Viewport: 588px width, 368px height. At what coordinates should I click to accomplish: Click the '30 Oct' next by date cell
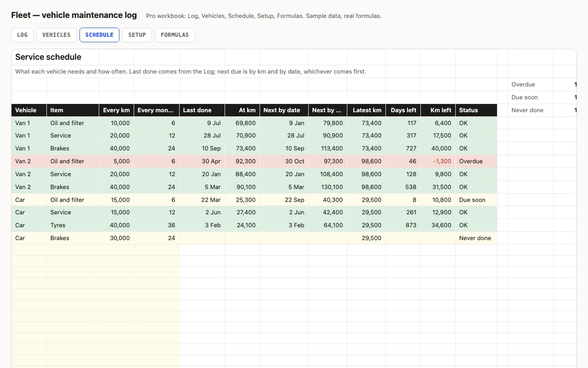coord(284,161)
